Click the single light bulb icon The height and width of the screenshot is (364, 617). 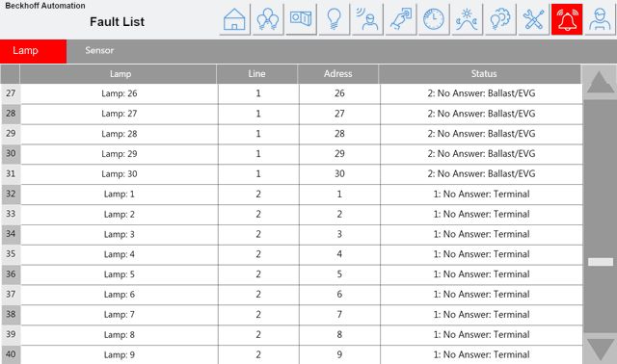click(x=335, y=19)
